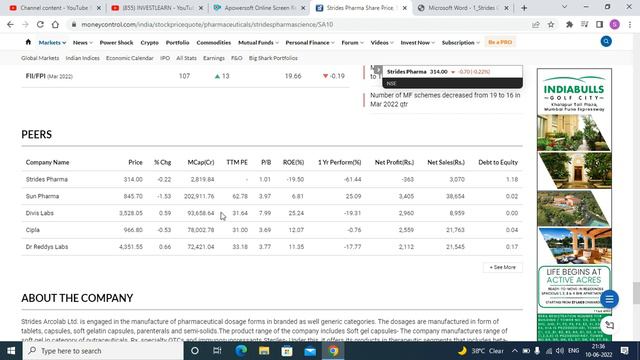Open the Power Shock menu item
This screenshot has height=360, width=640.
(116, 42)
